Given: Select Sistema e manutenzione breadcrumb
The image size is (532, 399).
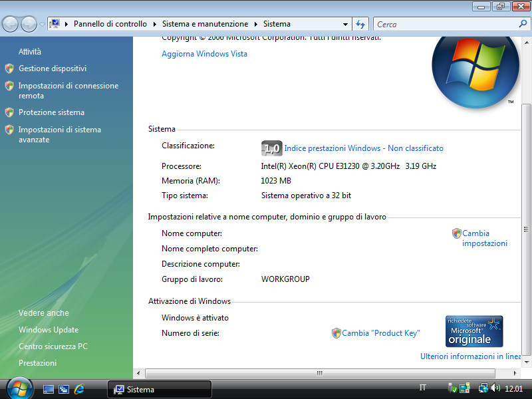Looking at the screenshot, I should [205, 24].
